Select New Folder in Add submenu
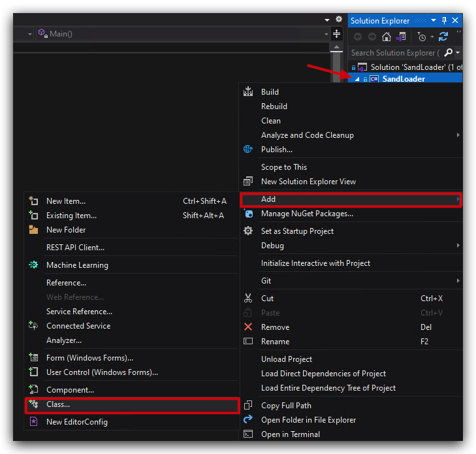This screenshot has width=476, height=454. click(132, 230)
